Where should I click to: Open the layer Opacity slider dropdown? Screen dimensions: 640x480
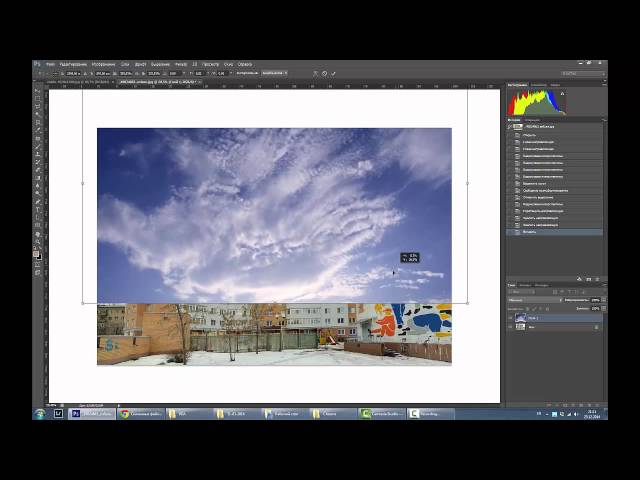[x=604, y=300]
